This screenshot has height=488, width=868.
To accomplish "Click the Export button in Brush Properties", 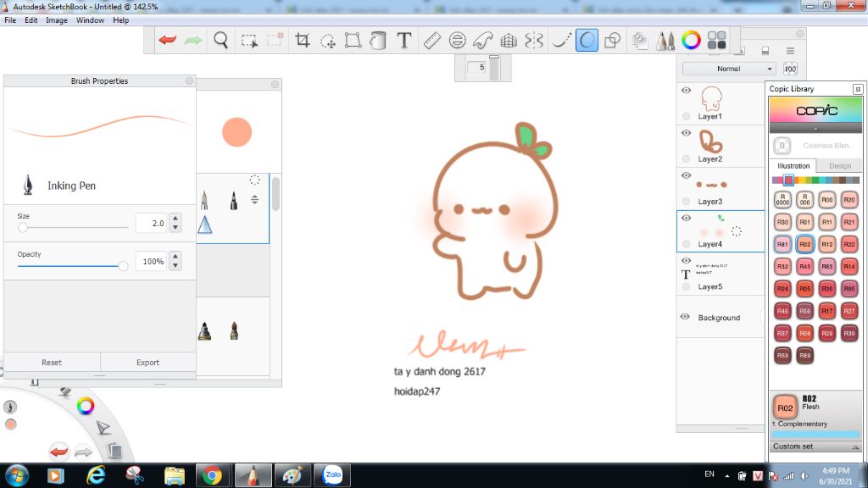I will point(147,363).
